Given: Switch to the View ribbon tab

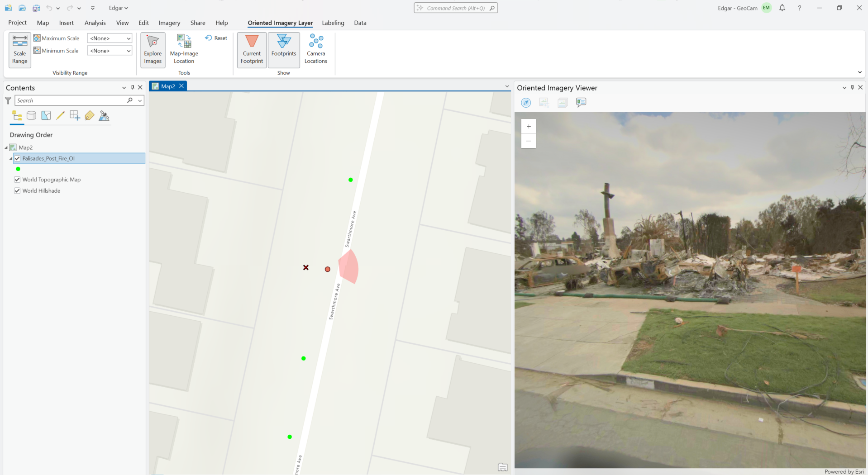Looking at the screenshot, I should (122, 23).
